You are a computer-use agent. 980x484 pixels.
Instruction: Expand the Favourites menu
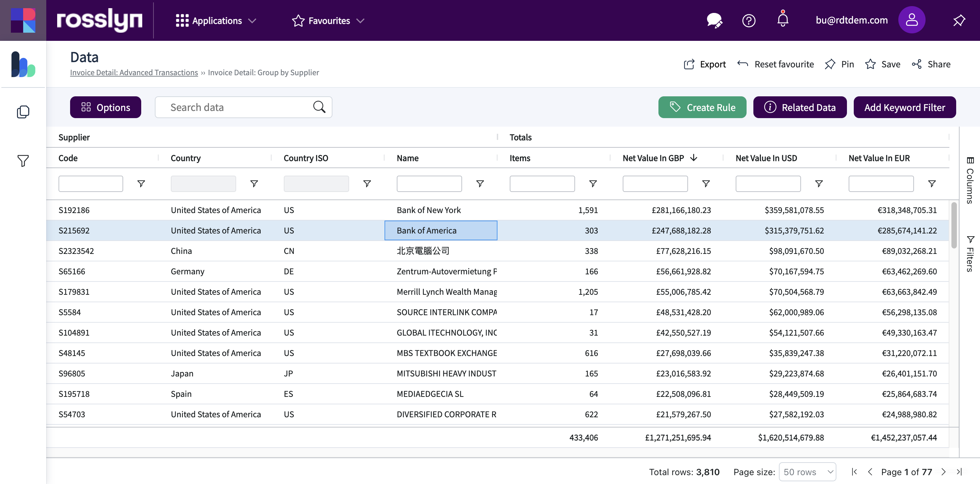pyautogui.click(x=328, y=20)
